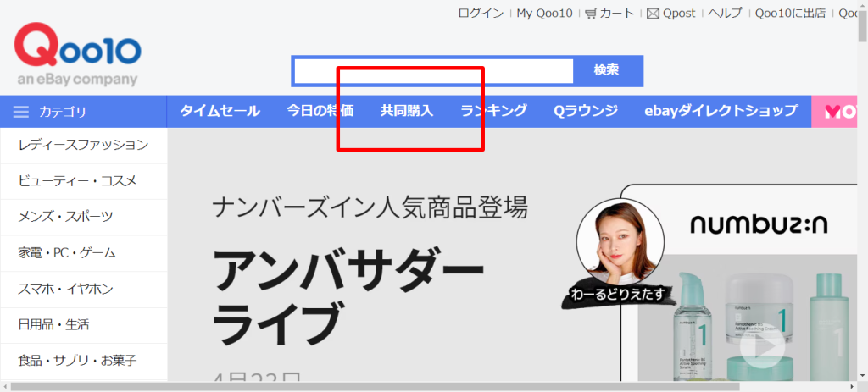Go to 共同購入 section
The height and width of the screenshot is (392, 868).
tap(407, 111)
